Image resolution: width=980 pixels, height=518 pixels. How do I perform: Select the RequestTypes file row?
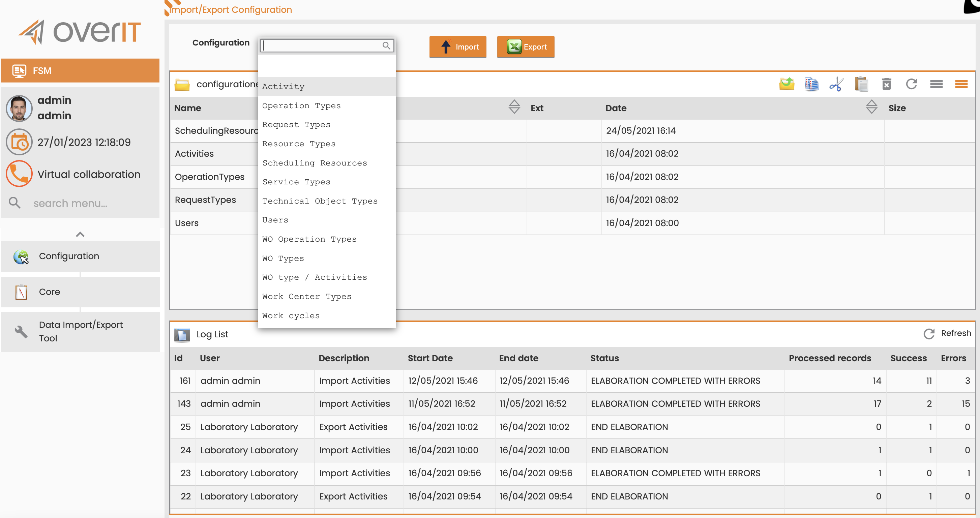click(x=572, y=200)
